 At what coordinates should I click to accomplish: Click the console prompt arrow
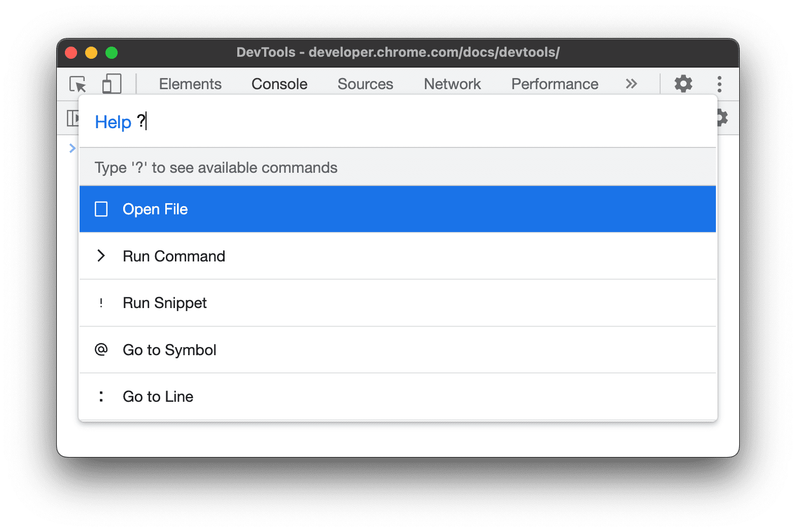(x=72, y=148)
